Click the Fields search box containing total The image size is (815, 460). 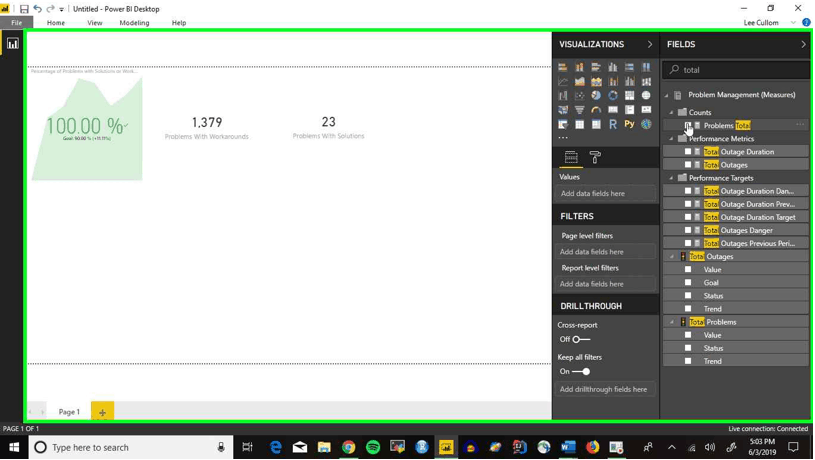736,70
